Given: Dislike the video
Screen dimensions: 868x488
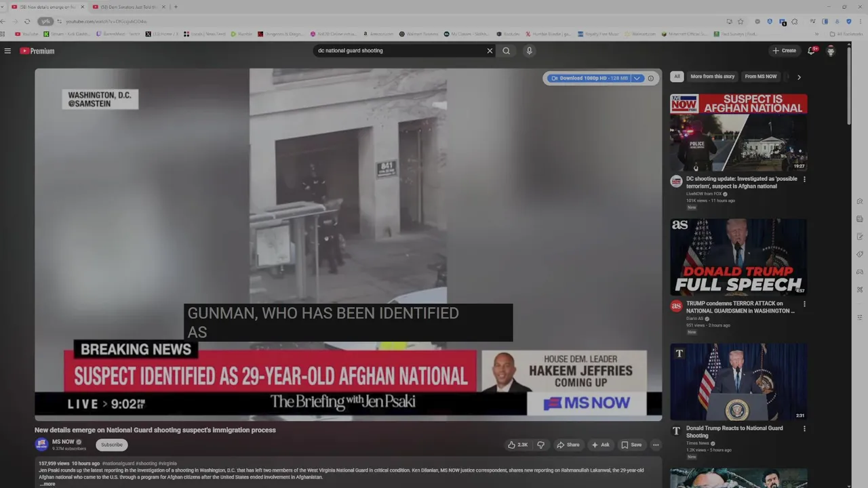Looking at the screenshot, I should (x=540, y=445).
